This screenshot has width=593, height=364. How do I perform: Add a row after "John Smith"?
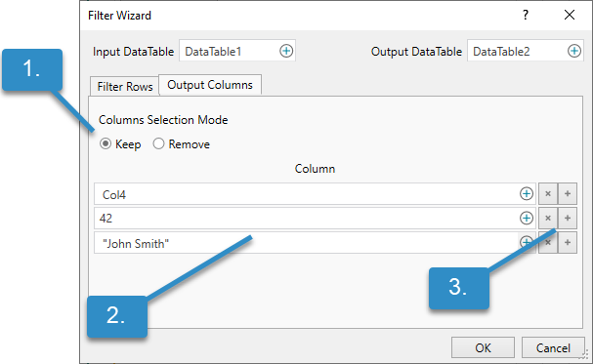click(x=568, y=242)
